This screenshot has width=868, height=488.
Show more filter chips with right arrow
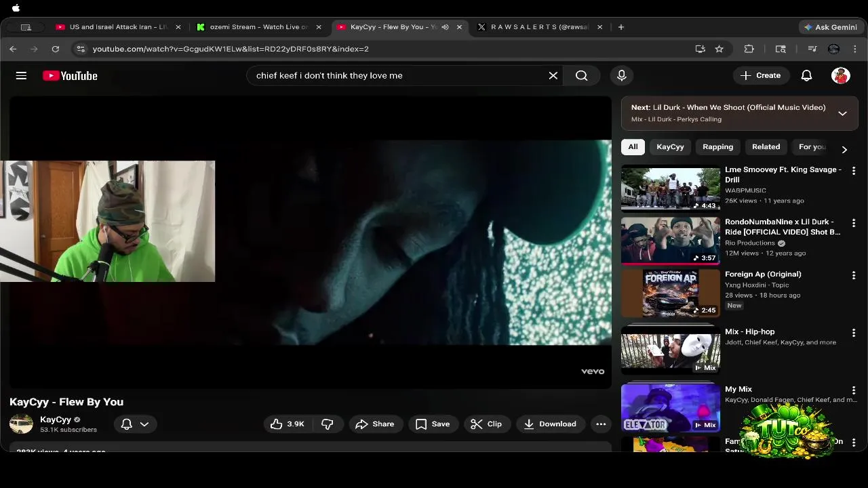pos(844,149)
